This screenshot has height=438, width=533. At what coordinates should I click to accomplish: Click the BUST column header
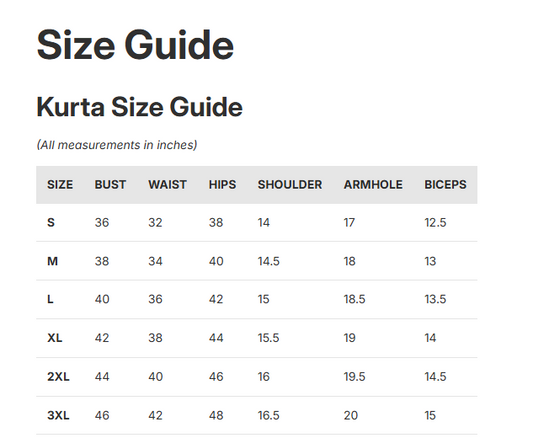point(110,185)
